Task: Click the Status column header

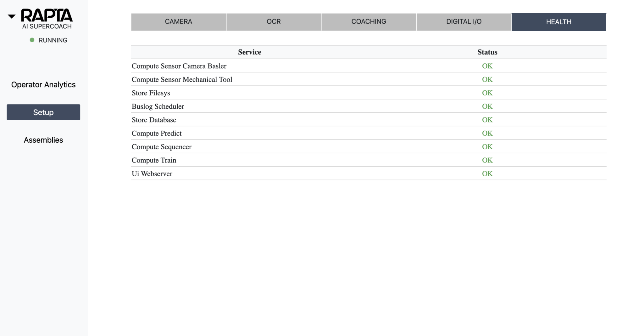Action: 487,52
